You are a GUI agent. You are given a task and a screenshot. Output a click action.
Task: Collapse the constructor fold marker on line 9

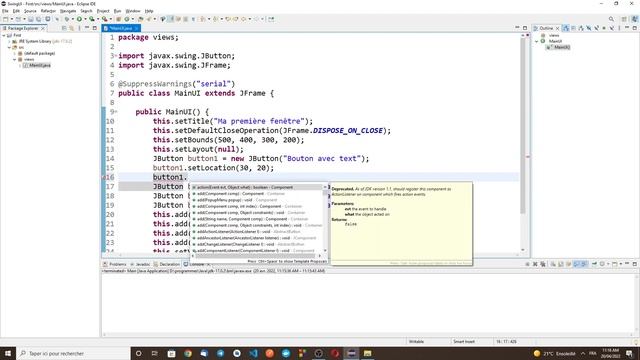pyautogui.click(x=116, y=111)
